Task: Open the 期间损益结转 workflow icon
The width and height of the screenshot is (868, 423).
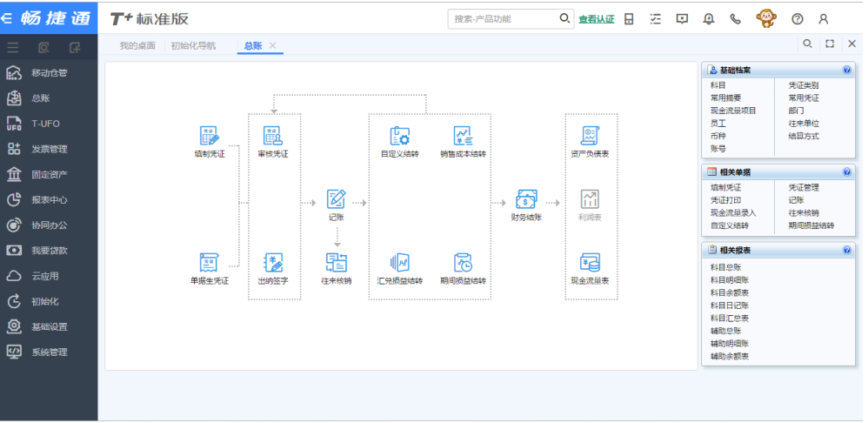Action: [463, 263]
